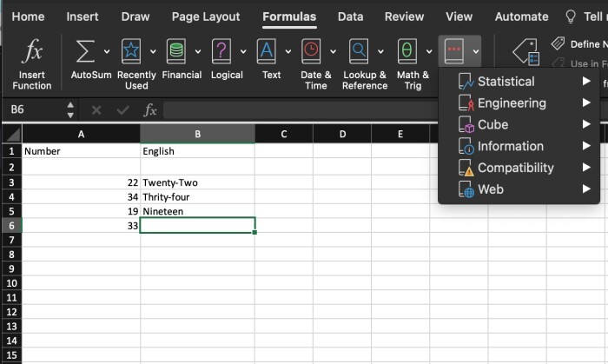The height and width of the screenshot is (364, 608).
Task: Open the Date & Time functions icon
Action: point(312,52)
